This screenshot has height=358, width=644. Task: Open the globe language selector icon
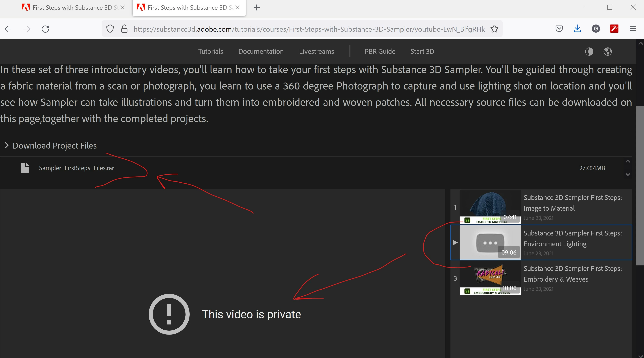coord(608,52)
